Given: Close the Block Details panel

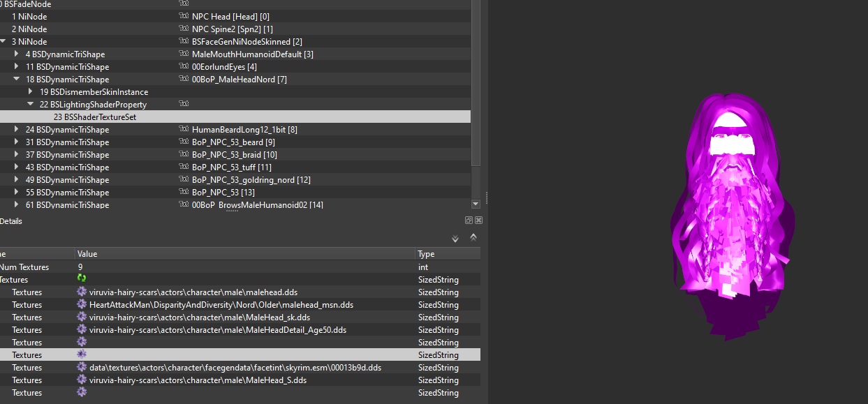Looking at the screenshot, I should 478,220.
